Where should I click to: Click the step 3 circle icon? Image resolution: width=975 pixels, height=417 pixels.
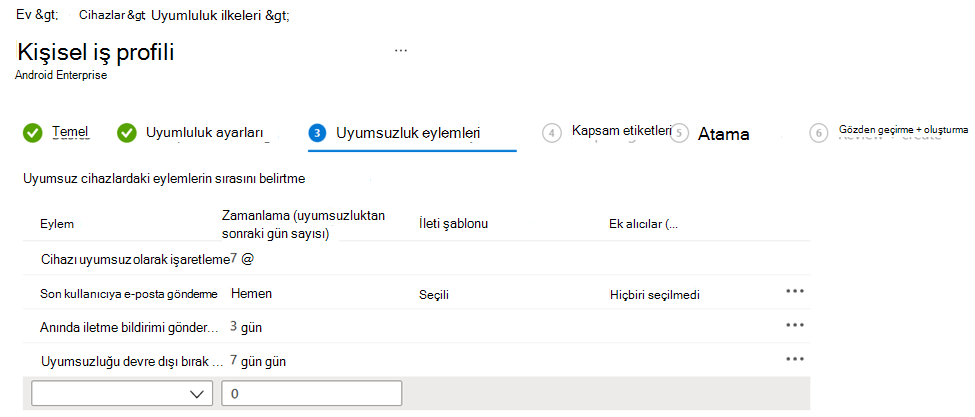point(317,133)
